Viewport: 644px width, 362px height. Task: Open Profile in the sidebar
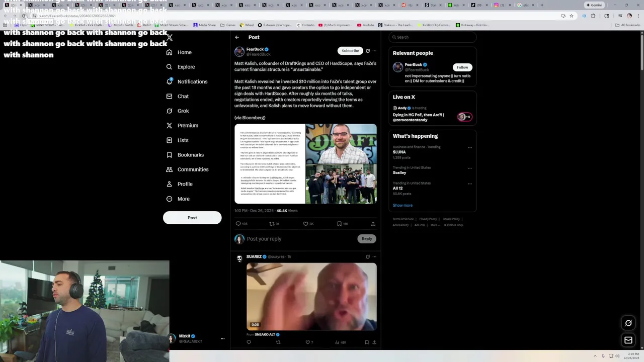click(x=180, y=184)
